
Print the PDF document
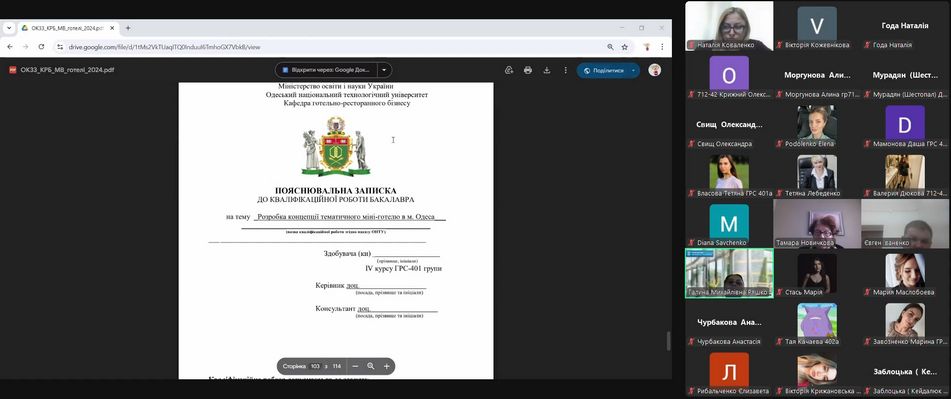(528, 70)
